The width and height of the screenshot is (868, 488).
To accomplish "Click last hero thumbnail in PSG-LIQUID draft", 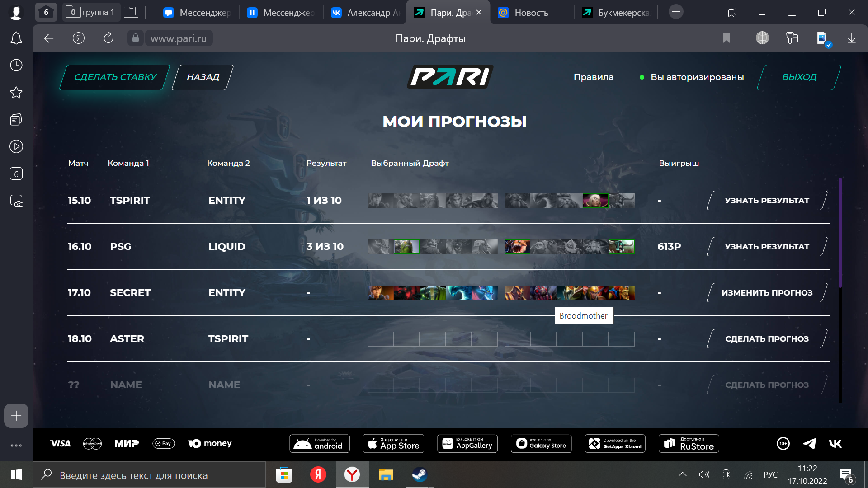I will (x=622, y=247).
